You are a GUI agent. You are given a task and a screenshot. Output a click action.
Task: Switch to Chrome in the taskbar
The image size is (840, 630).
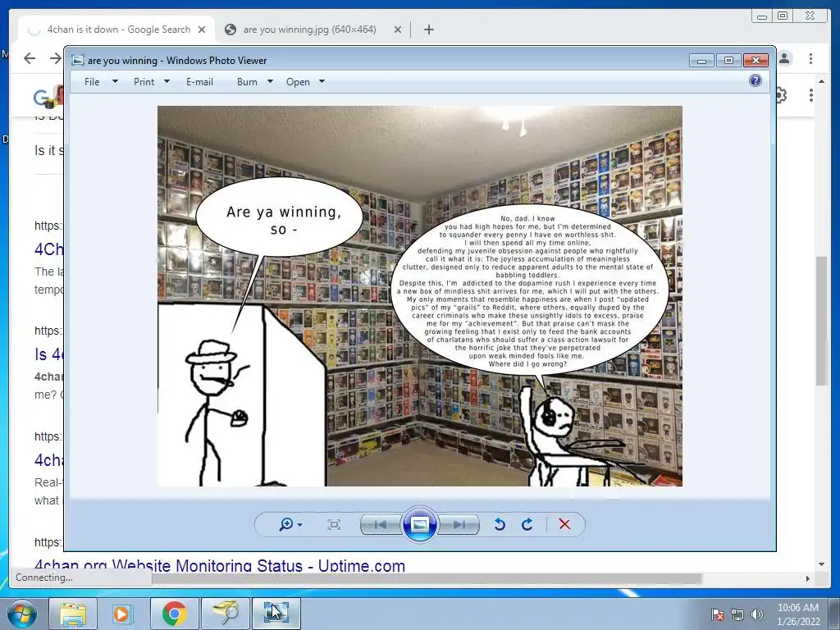pos(174,614)
